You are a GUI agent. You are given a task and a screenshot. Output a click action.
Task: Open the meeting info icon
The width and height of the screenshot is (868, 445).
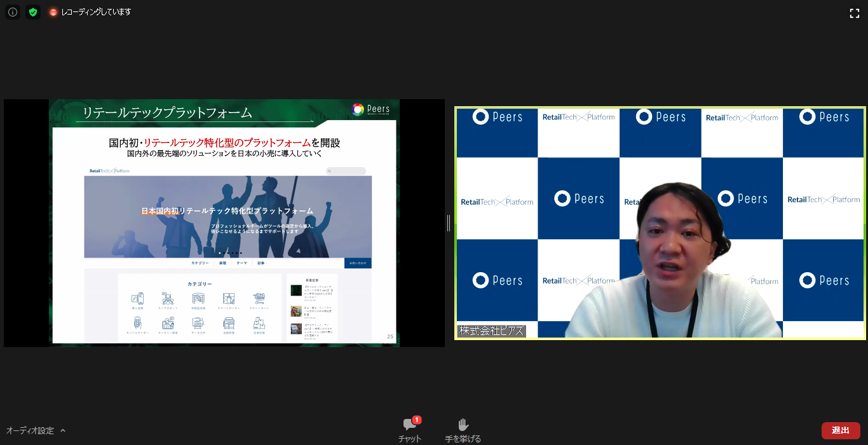(12, 12)
